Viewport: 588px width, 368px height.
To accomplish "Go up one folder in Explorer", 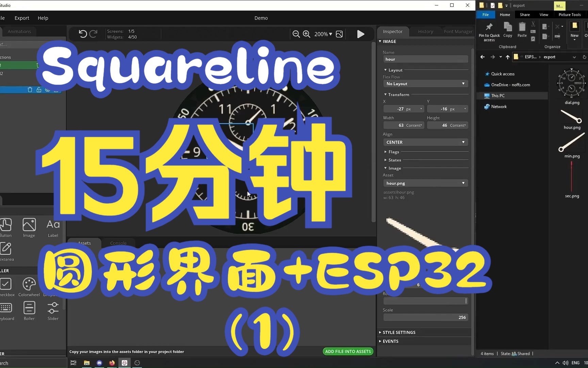I will 508,57.
